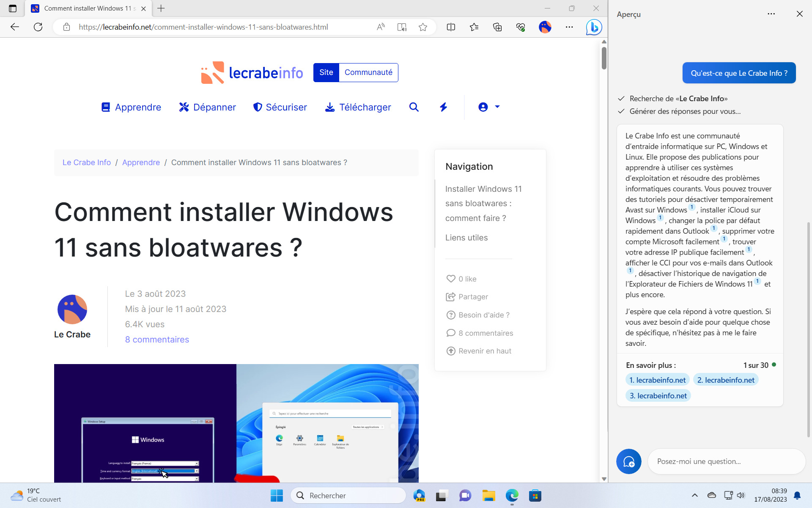The height and width of the screenshot is (508, 812).
Task: Open Edge settings and more menu
Action: [569, 27]
